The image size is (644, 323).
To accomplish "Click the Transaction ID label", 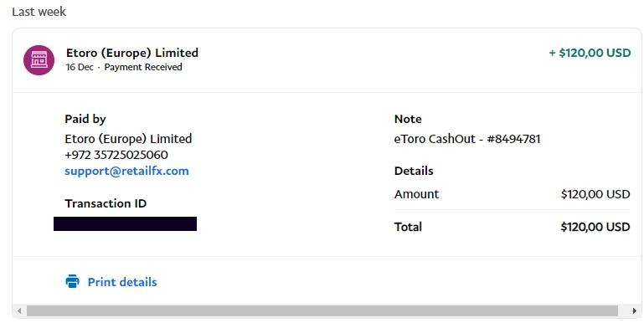I will tap(106, 203).
